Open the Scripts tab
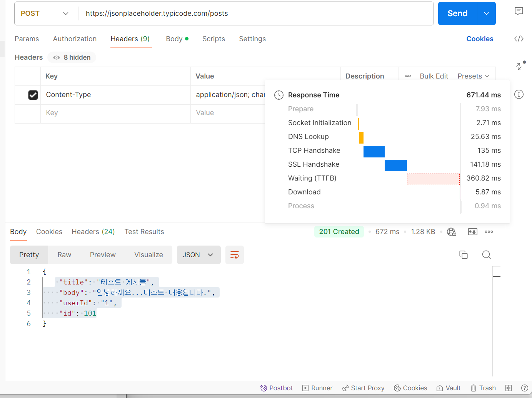 [213, 39]
